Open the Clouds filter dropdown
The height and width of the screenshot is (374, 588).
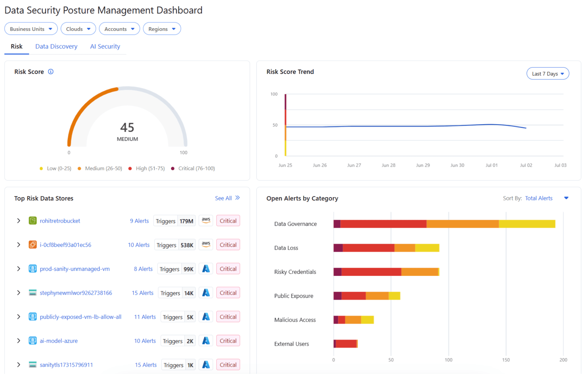78,29
